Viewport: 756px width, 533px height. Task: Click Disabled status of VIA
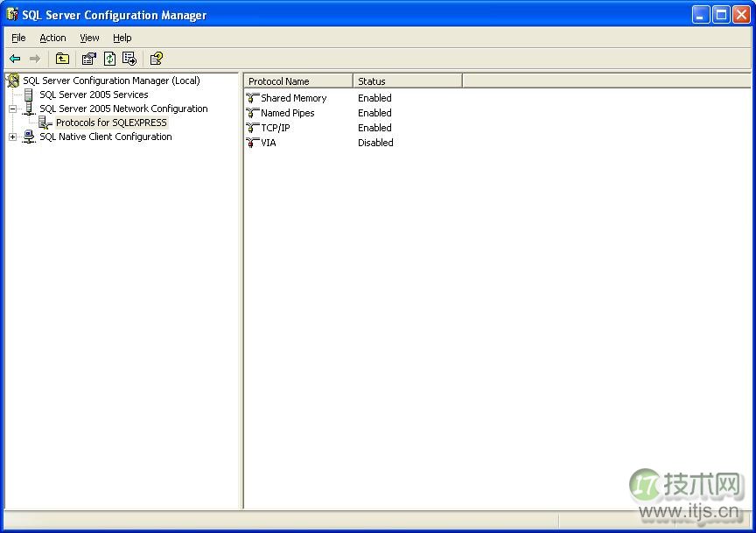(375, 143)
